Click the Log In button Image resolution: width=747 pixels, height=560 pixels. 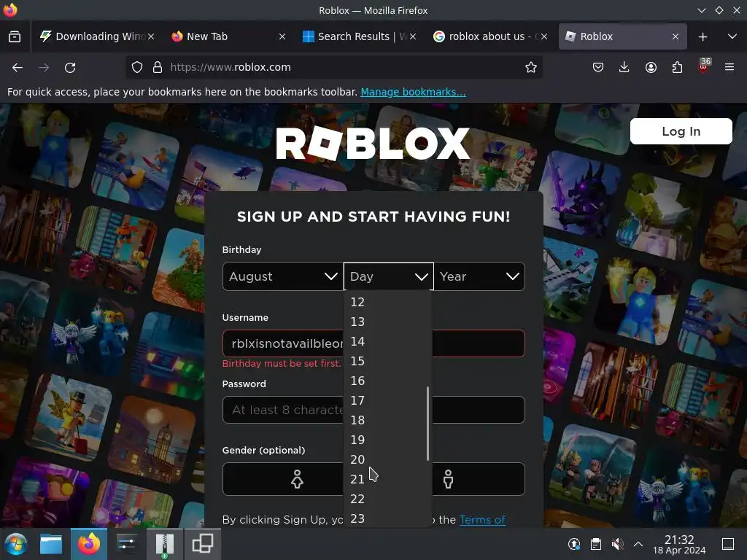[681, 131]
